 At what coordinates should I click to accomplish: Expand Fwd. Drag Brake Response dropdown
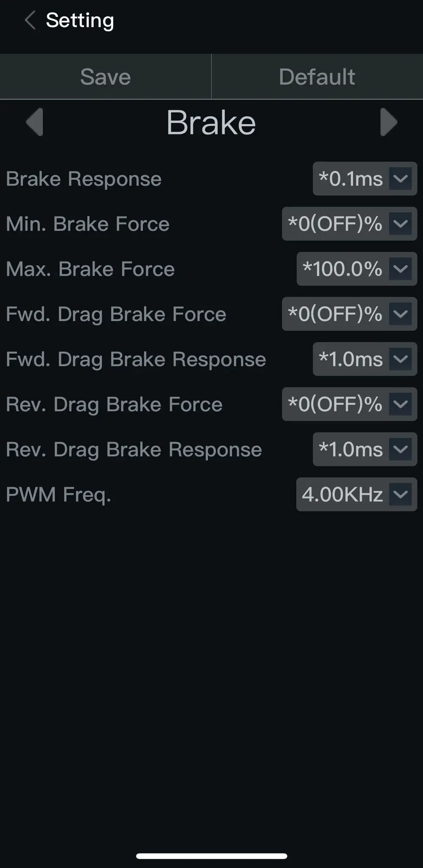[365, 359]
